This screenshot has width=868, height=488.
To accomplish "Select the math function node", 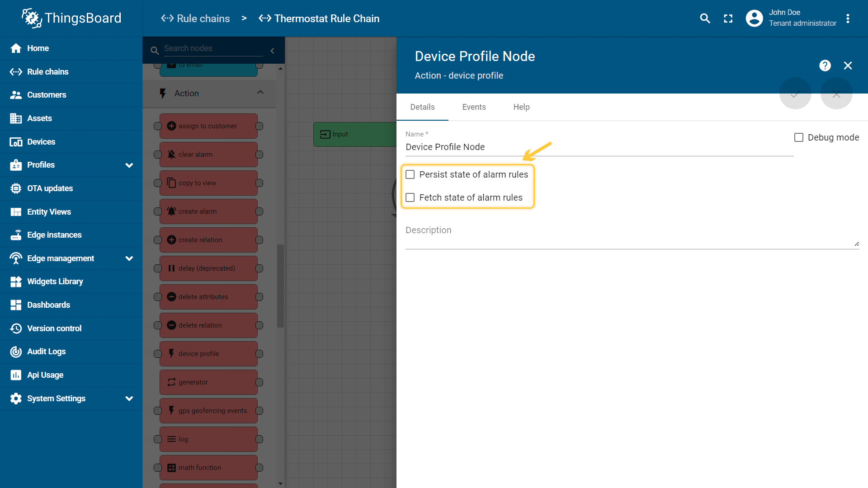I will (208, 468).
